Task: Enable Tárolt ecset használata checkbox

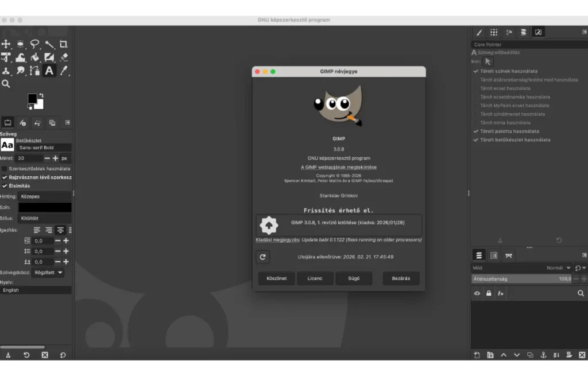Action: pos(475,88)
